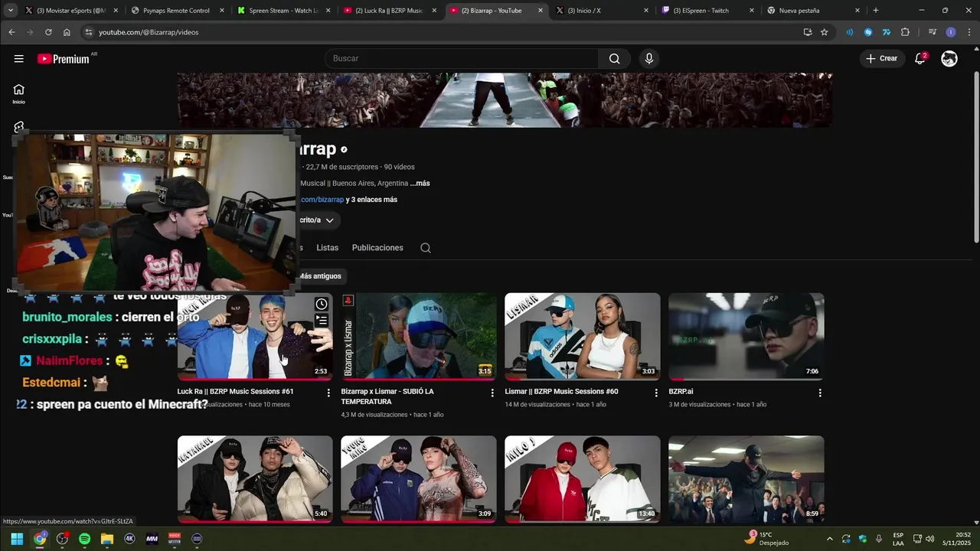The image size is (980, 551).
Task: Show hidden system tray icons
Action: [x=829, y=539]
